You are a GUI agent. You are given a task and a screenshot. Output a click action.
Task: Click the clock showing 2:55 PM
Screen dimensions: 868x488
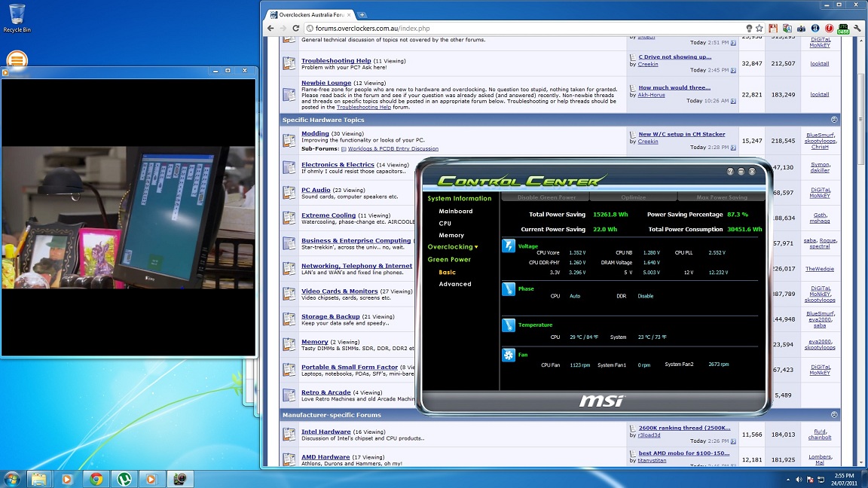click(x=844, y=475)
